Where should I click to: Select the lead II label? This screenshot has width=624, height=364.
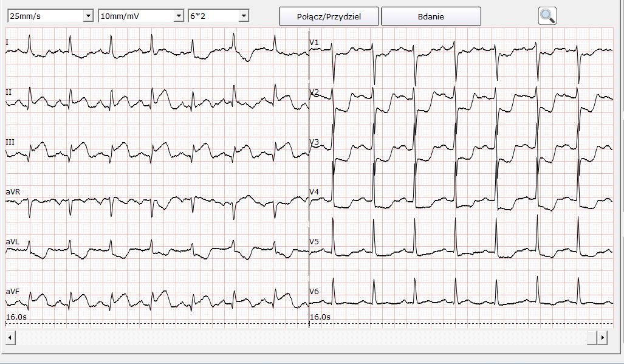[x=9, y=92]
